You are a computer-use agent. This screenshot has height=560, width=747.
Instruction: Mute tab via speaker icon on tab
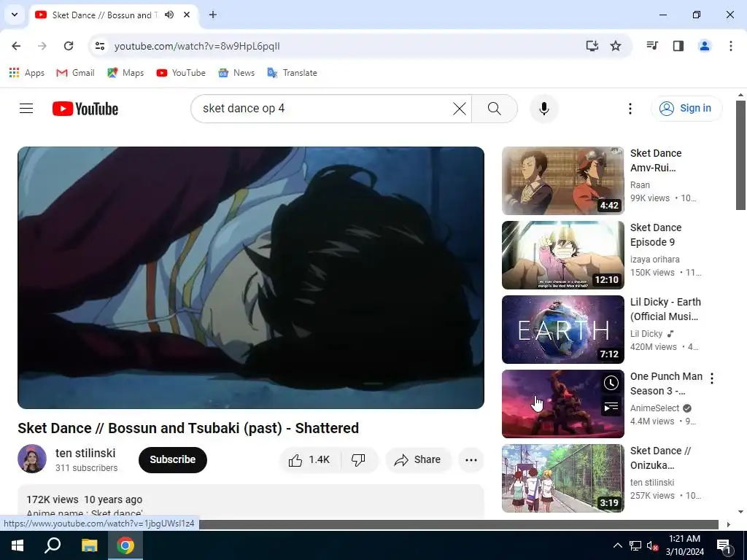(x=169, y=15)
